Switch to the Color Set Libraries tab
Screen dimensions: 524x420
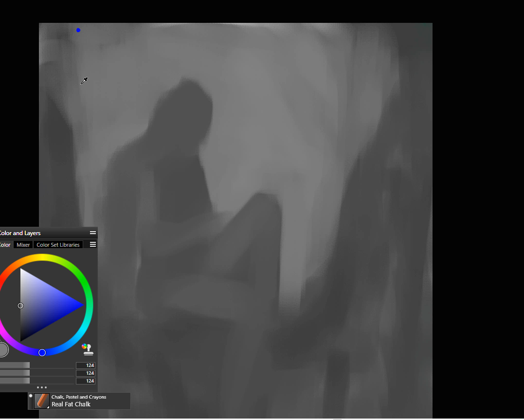pyautogui.click(x=58, y=245)
